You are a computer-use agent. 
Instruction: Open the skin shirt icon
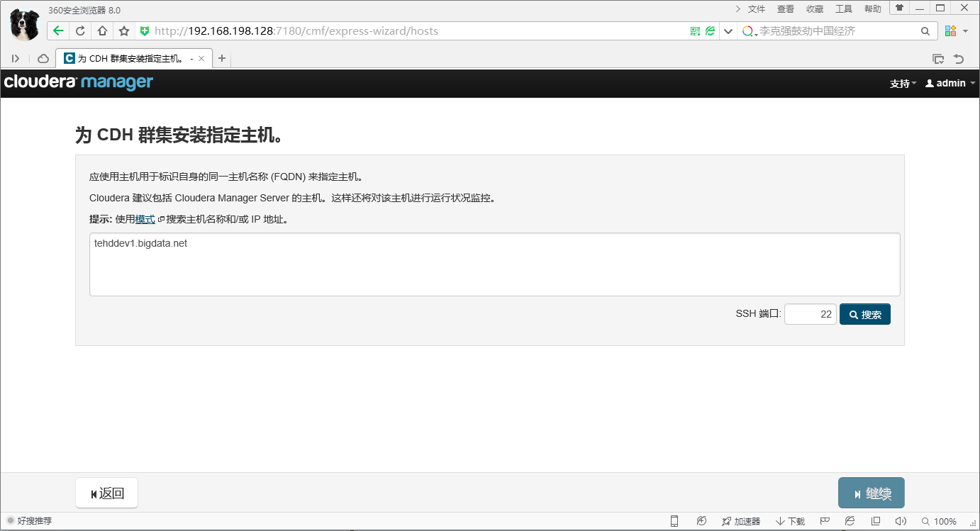coord(900,8)
